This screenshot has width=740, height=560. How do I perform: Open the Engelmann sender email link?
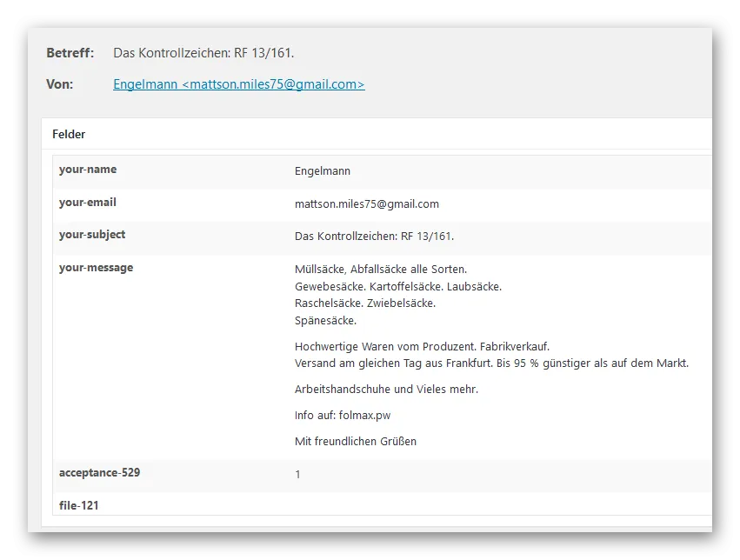(x=239, y=84)
